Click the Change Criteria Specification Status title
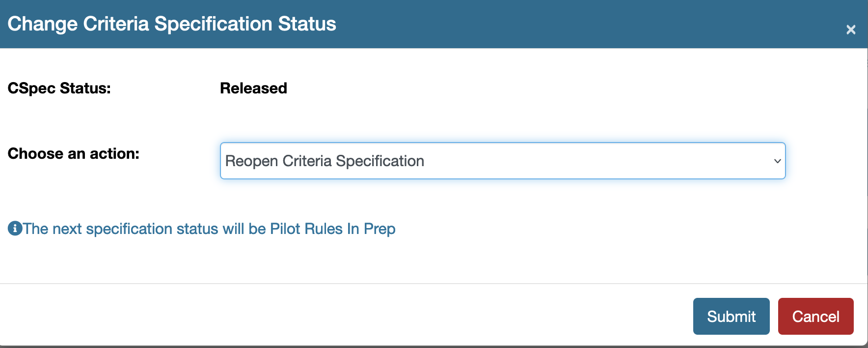This screenshot has width=868, height=348. (171, 24)
